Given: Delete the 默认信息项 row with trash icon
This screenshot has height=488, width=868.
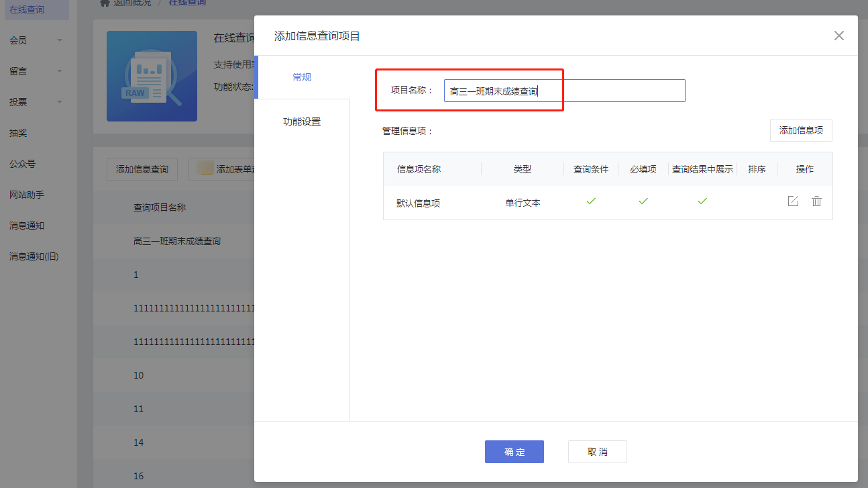Looking at the screenshot, I should coord(816,201).
